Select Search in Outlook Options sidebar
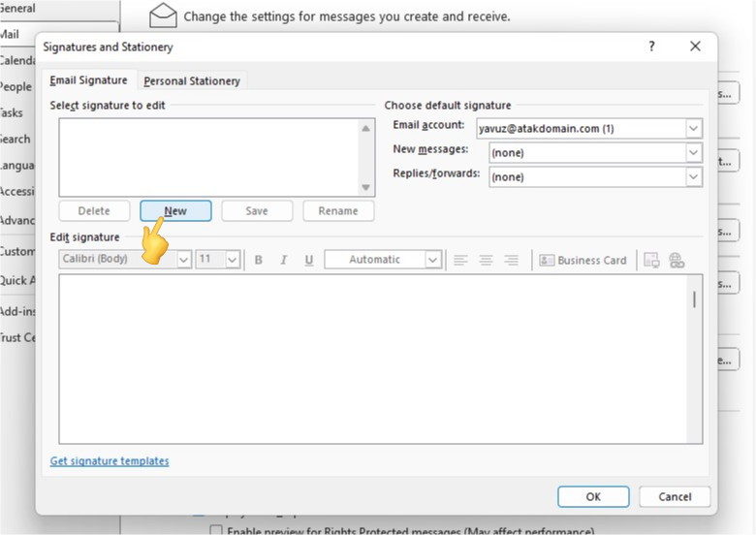This screenshot has height=535, width=756. click(x=16, y=139)
